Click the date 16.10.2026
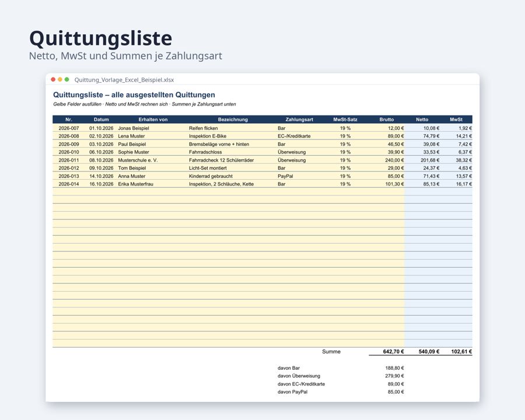The height and width of the screenshot is (420, 525). click(101, 184)
